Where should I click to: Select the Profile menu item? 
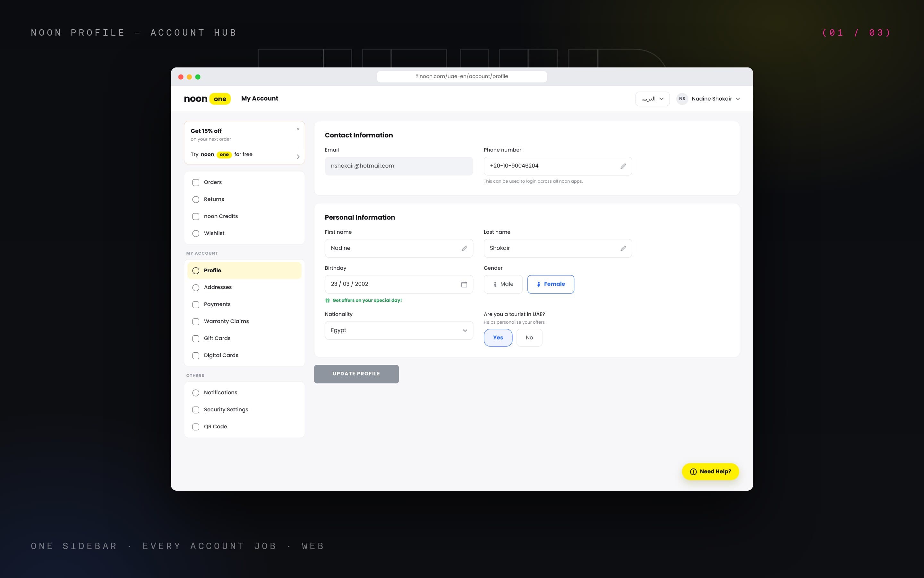coord(244,271)
